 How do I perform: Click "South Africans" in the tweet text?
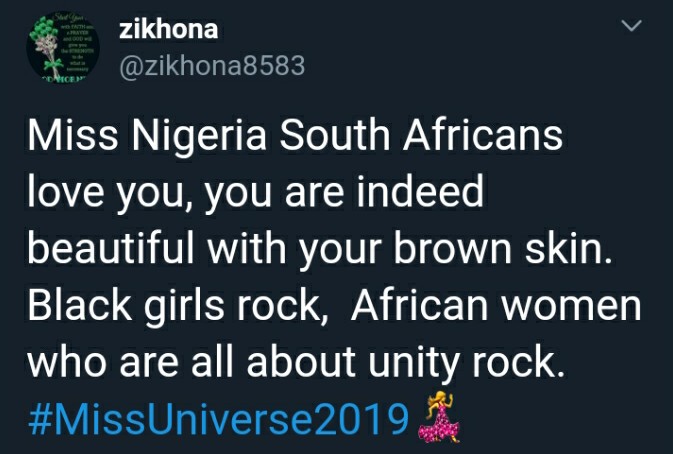[421, 136]
